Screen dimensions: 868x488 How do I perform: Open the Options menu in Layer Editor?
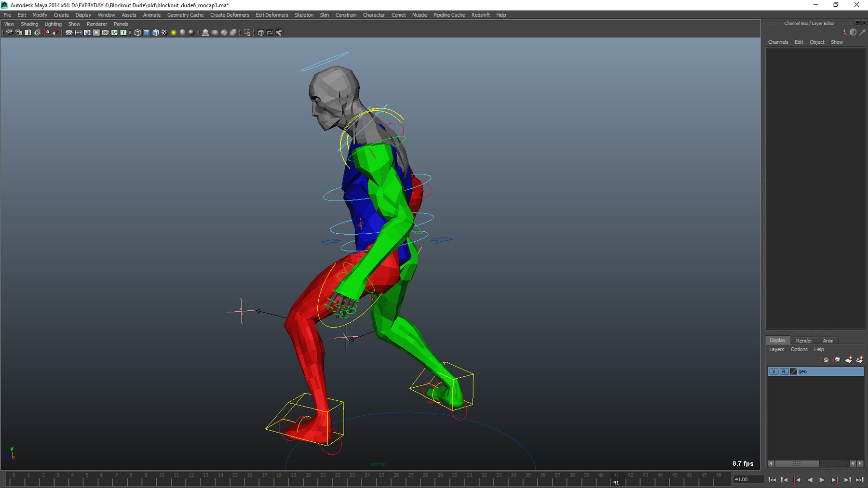799,350
